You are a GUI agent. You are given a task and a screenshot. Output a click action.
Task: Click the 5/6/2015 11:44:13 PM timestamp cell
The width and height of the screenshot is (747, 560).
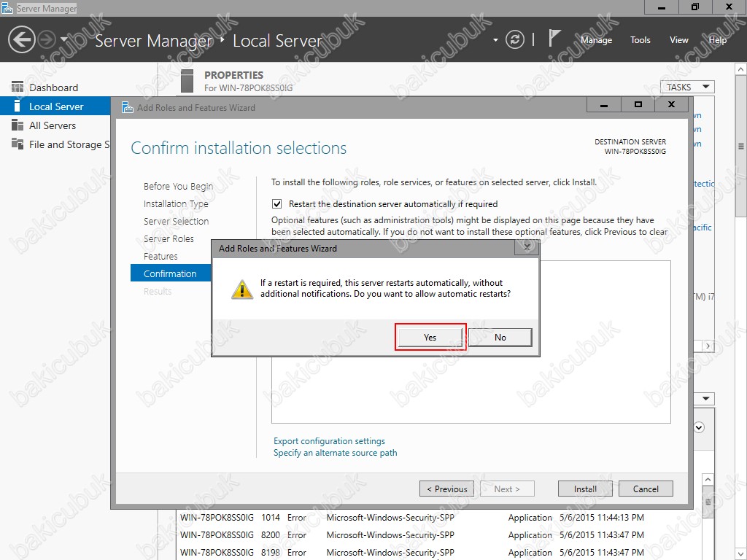click(x=602, y=518)
